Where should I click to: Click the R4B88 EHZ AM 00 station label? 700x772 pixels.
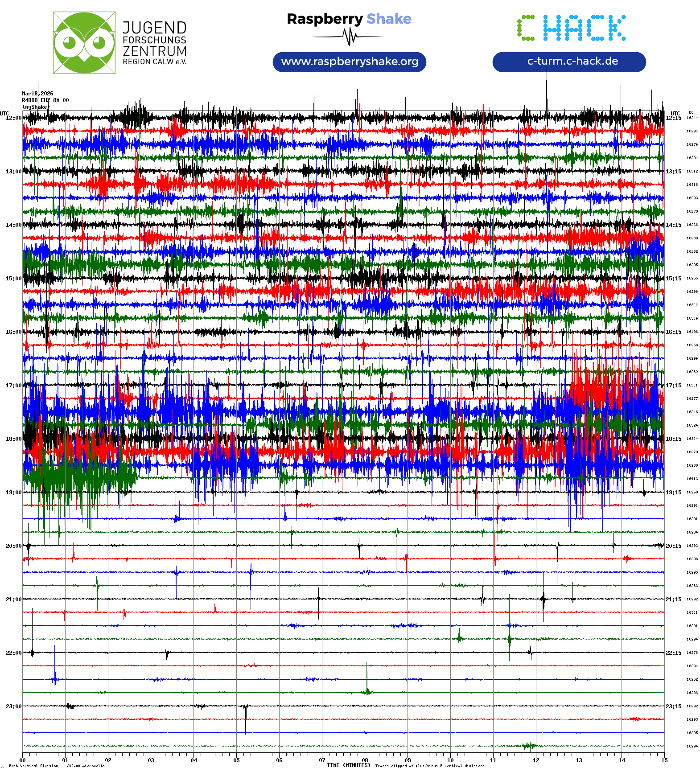45,100
